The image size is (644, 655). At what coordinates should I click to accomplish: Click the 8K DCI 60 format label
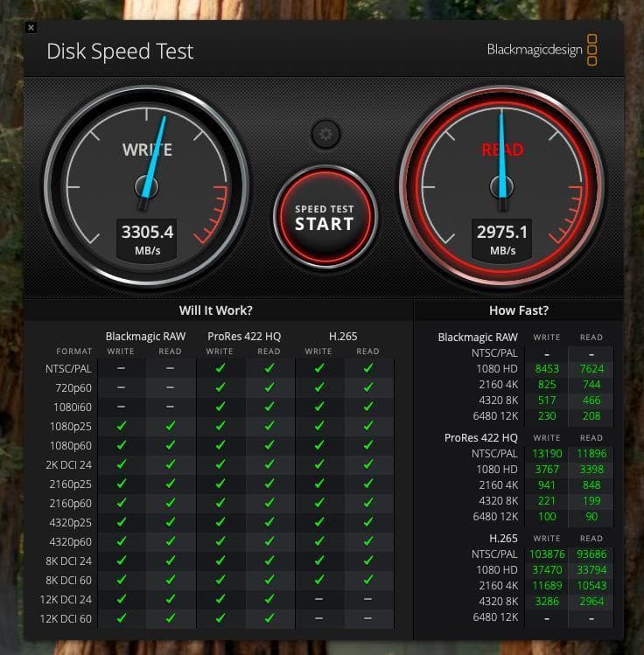[68, 580]
